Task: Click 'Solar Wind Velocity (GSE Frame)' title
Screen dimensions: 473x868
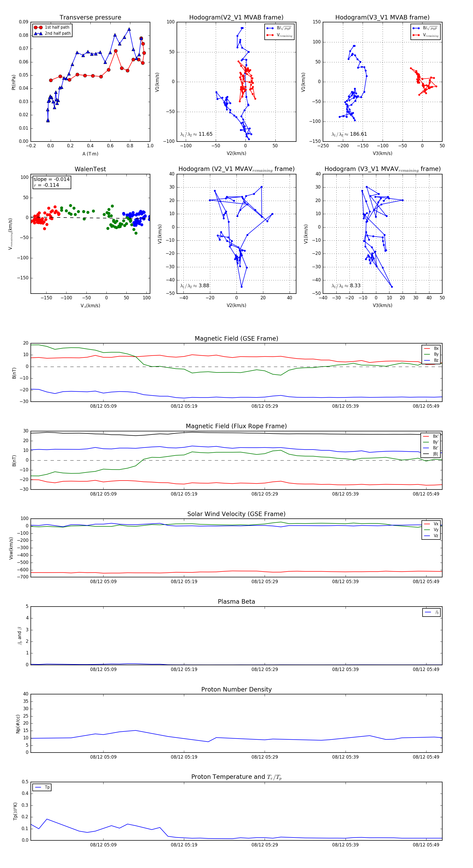Action: click(236, 514)
